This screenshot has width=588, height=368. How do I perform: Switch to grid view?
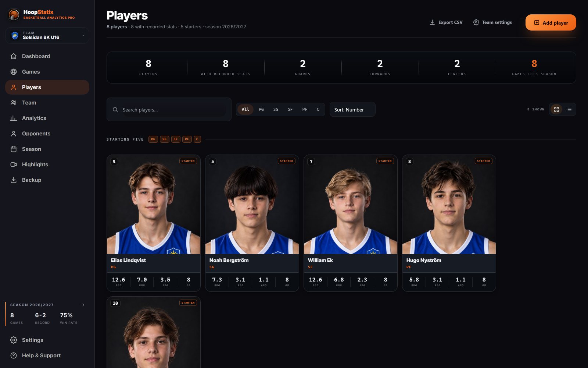tap(556, 109)
